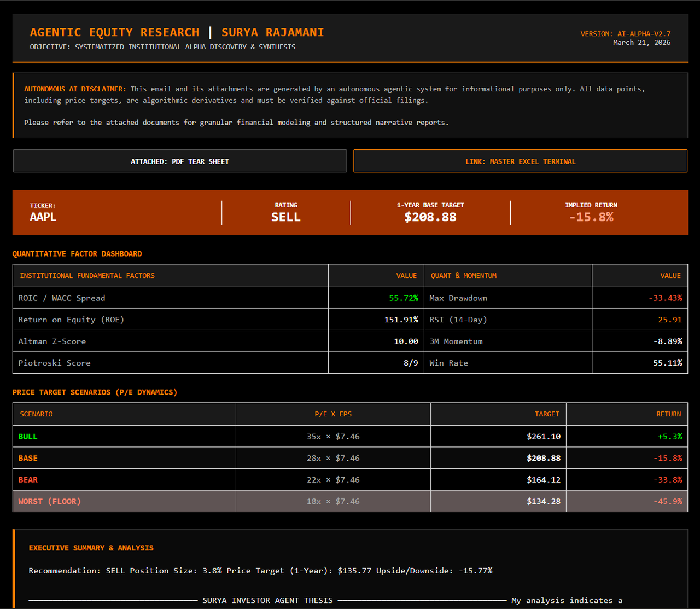
Task: Click the Quantitative Factor Dashboard heading
Action: pyautogui.click(x=77, y=254)
